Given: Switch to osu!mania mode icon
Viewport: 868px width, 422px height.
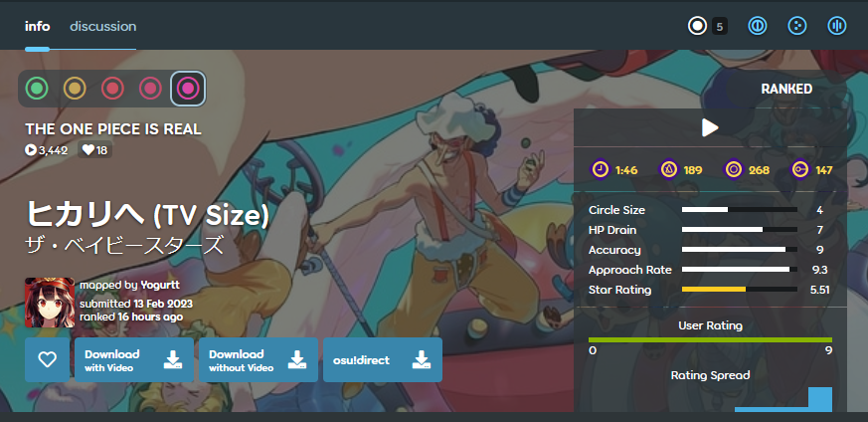Looking at the screenshot, I should (837, 26).
